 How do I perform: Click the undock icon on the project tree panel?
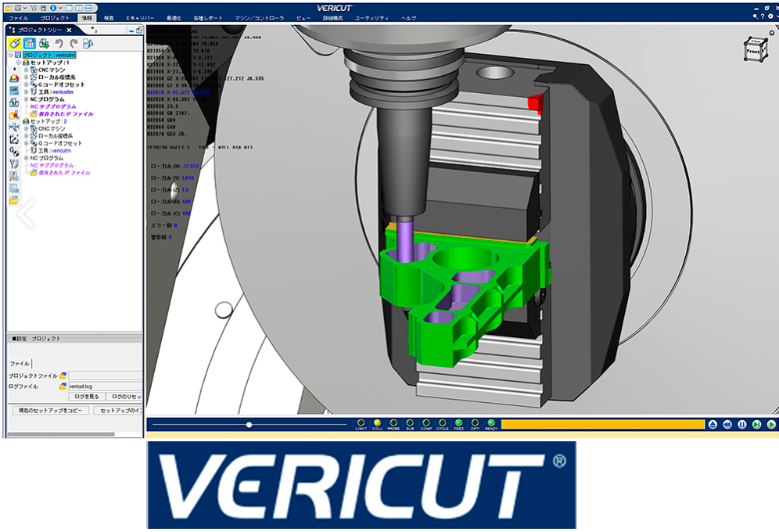coord(139,31)
